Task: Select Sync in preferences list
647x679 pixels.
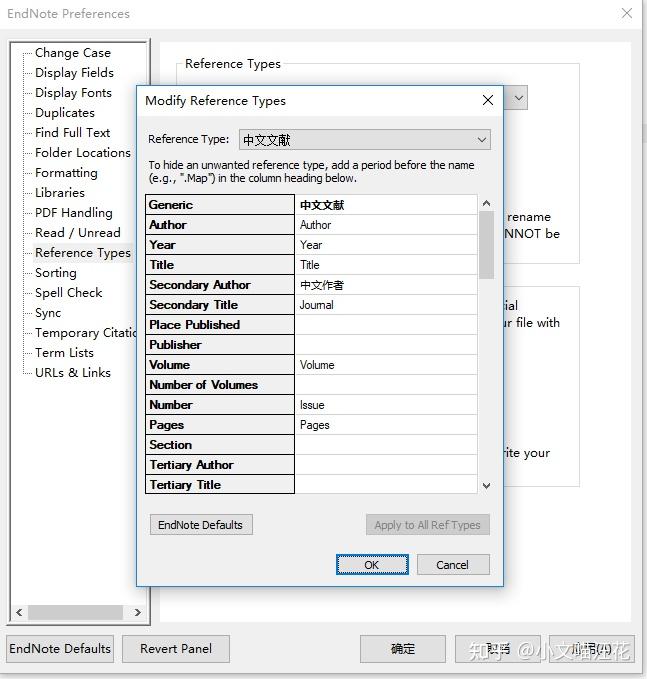Action: point(48,313)
